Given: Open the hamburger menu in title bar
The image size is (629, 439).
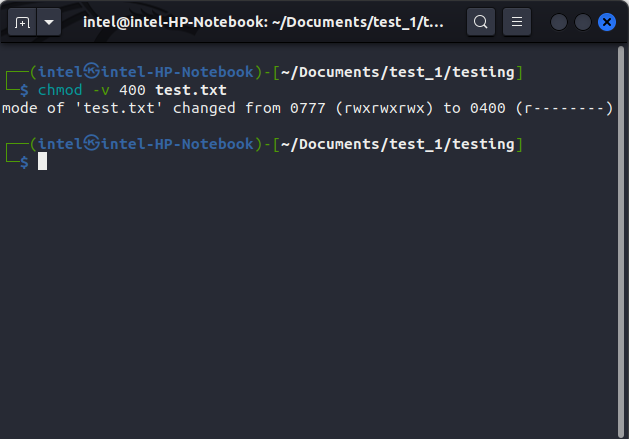Looking at the screenshot, I should pyautogui.click(x=516, y=22).
